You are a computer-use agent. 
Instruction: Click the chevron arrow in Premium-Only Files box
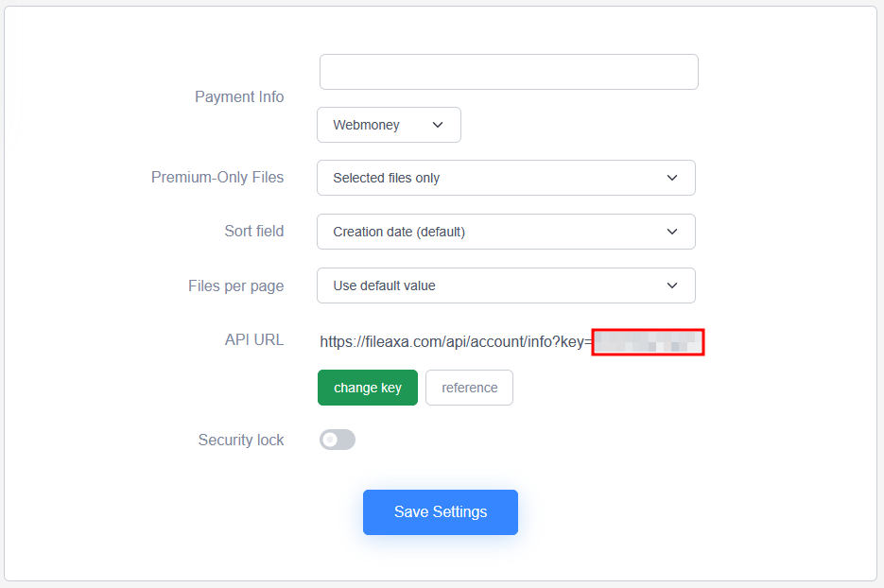point(672,178)
